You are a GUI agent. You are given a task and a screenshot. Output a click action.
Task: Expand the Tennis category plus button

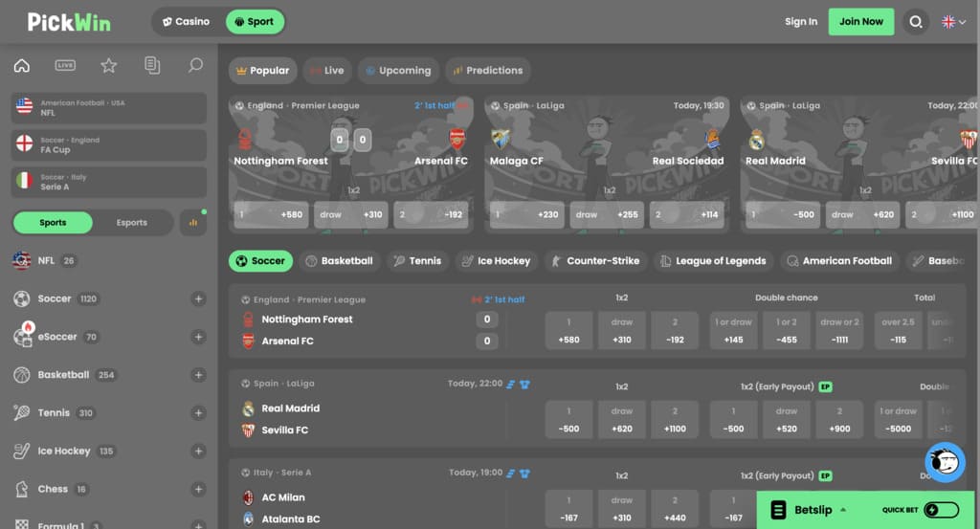198,413
